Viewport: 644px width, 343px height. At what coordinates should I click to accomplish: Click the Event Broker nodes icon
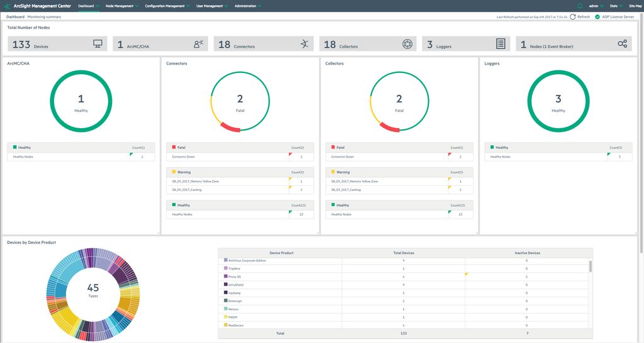622,44
